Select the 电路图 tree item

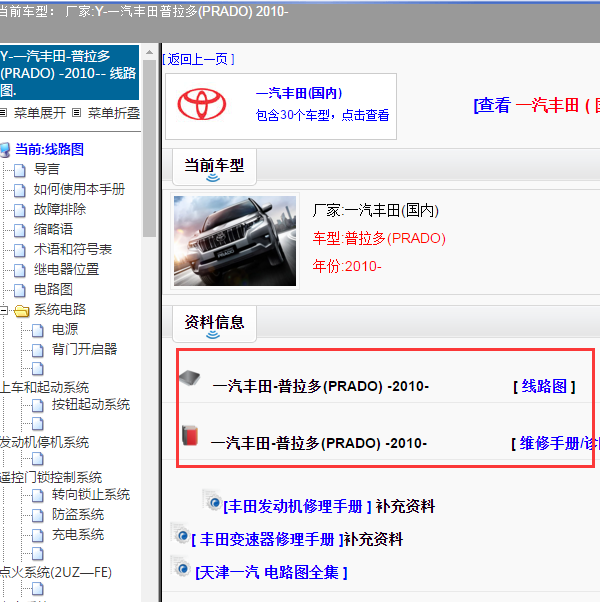[x=53, y=289]
